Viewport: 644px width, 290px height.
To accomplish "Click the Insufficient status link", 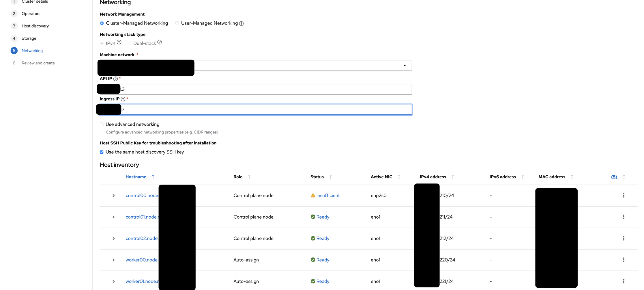I will [328, 196].
